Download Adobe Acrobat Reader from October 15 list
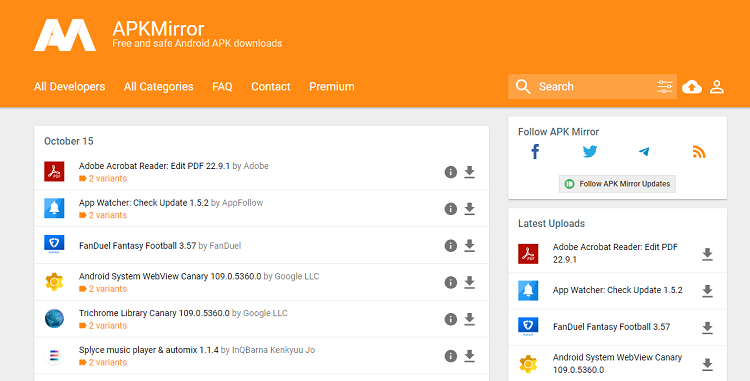Screen dimensions: 750x381 (470, 172)
